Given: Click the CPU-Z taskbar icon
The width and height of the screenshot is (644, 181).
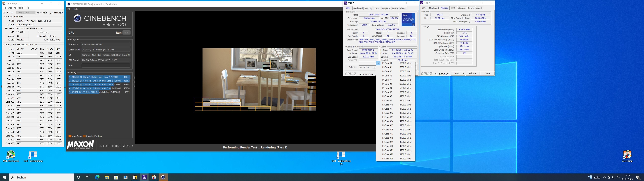Looking at the screenshot, I should point(145,177).
